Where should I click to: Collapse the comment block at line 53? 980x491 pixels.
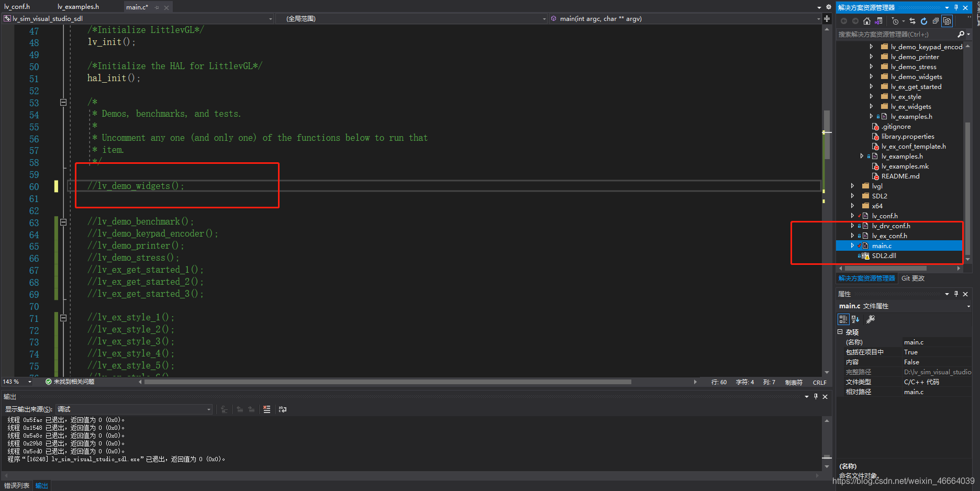click(x=63, y=103)
